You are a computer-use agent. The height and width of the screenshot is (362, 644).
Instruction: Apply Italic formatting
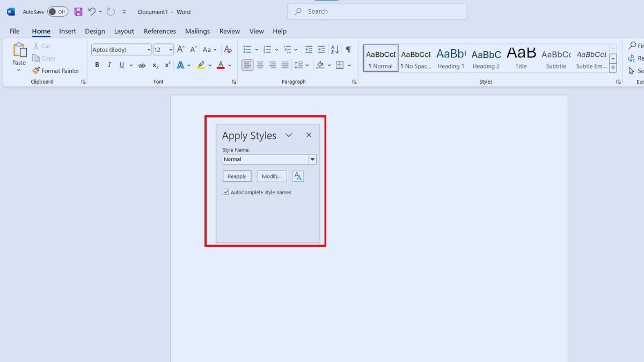pos(109,65)
